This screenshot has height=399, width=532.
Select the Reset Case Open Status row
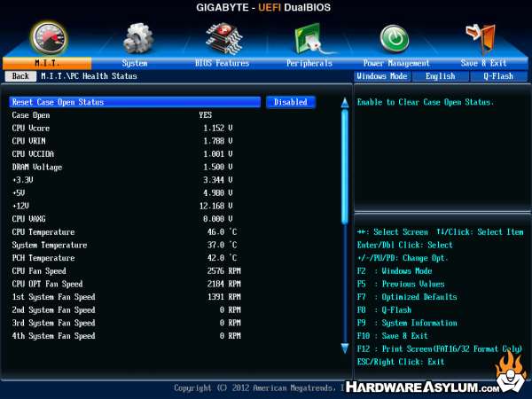point(135,102)
